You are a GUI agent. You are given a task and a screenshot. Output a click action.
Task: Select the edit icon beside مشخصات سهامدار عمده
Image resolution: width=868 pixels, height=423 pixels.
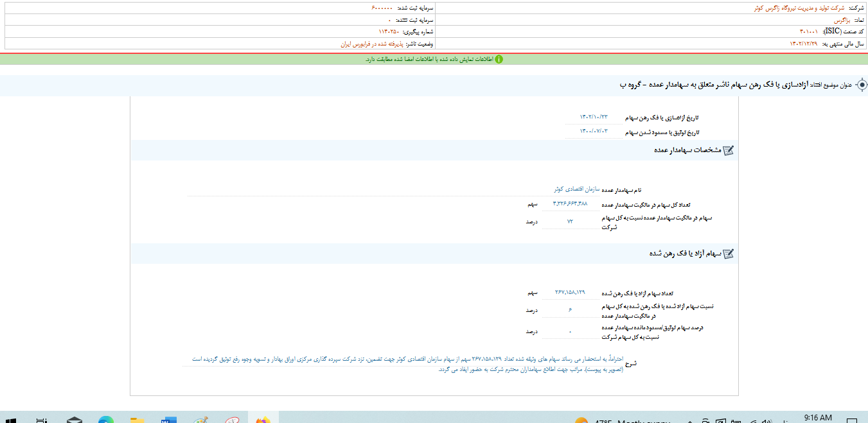(x=727, y=150)
